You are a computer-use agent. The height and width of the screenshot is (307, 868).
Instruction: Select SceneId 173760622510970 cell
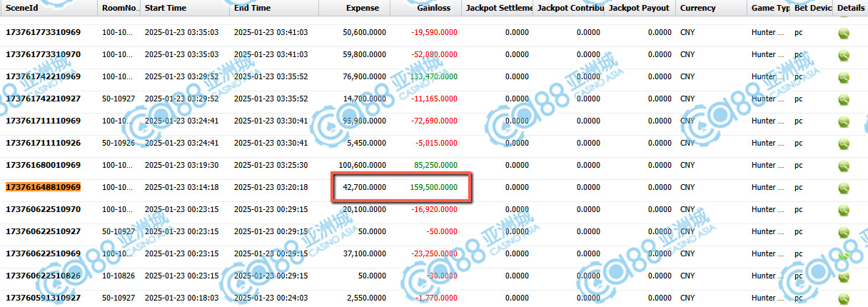click(x=43, y=209)
